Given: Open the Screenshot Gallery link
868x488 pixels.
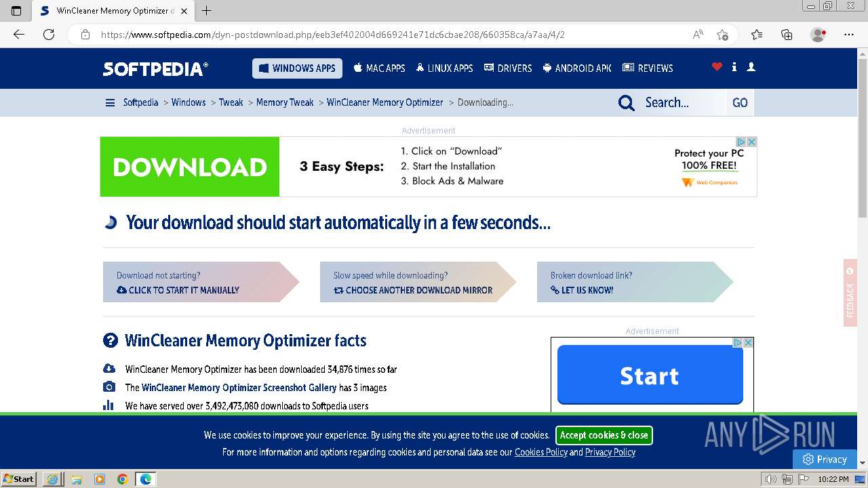Looking at the screenshot, I should click(x=239, y=388).
